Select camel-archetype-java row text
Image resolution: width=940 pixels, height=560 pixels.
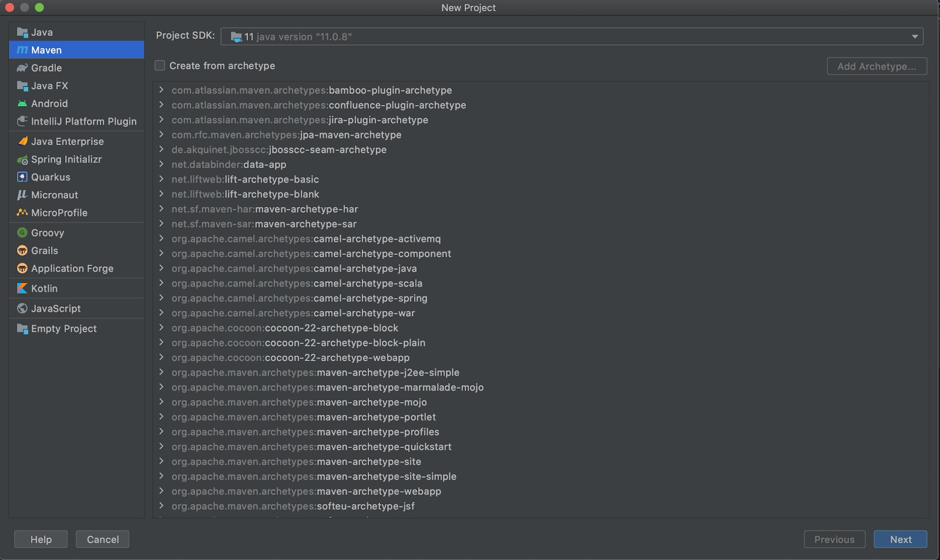(294, 269)
